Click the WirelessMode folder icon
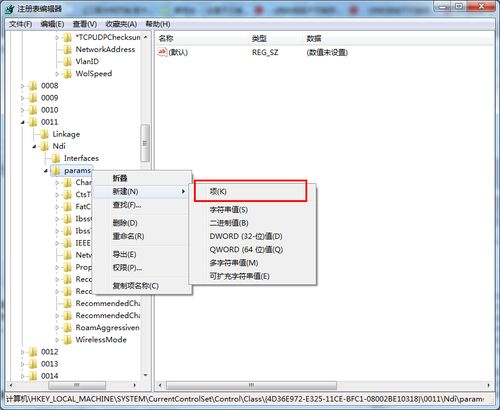Viewport: 500px width, 410px height. pyautogui.click(x=68, y=340)
